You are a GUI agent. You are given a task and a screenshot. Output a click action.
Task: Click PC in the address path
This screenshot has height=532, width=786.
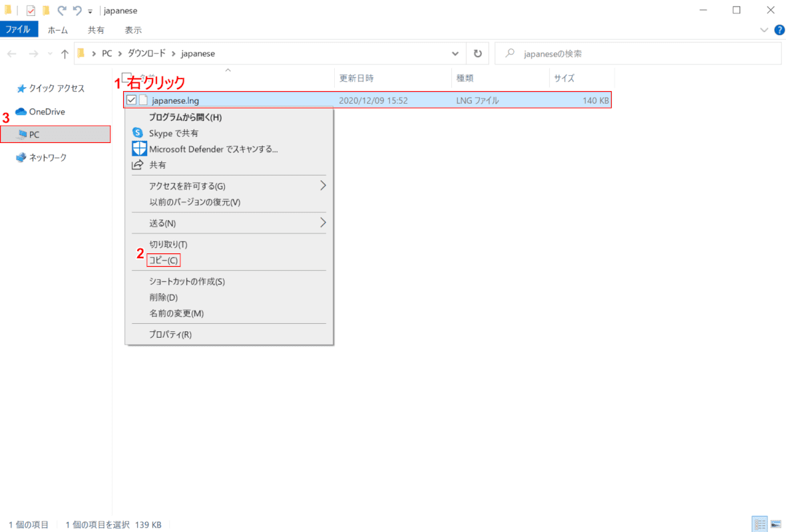point(106,54)
